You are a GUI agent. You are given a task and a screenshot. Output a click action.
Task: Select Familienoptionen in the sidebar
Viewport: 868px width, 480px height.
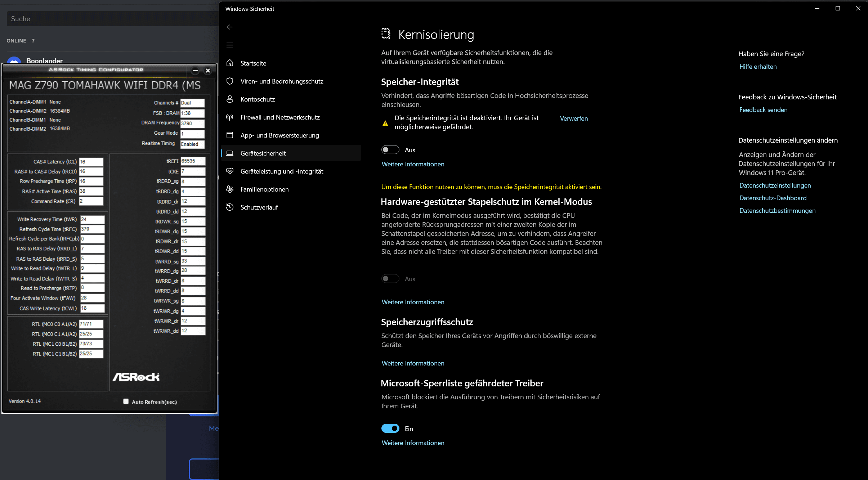point(291,189)
